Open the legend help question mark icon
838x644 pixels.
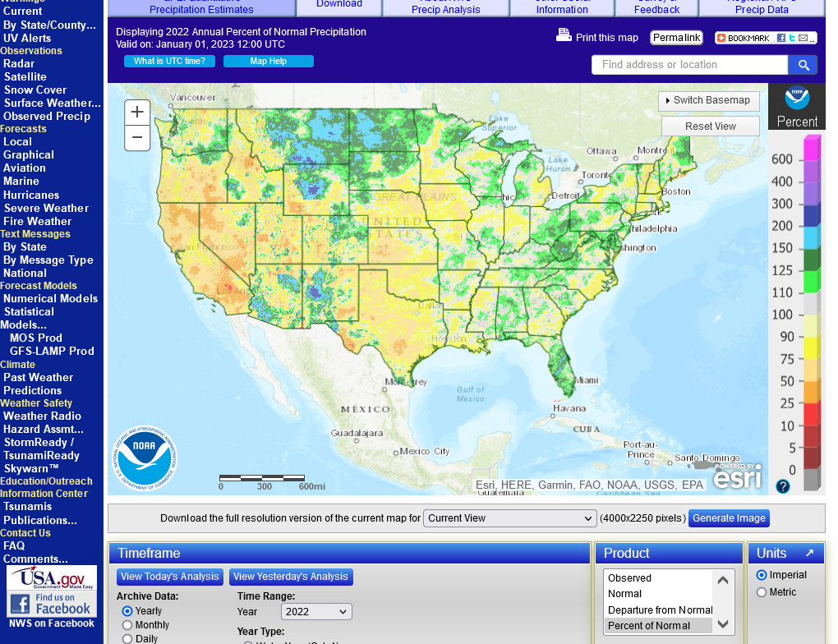(x=783, y=486)
